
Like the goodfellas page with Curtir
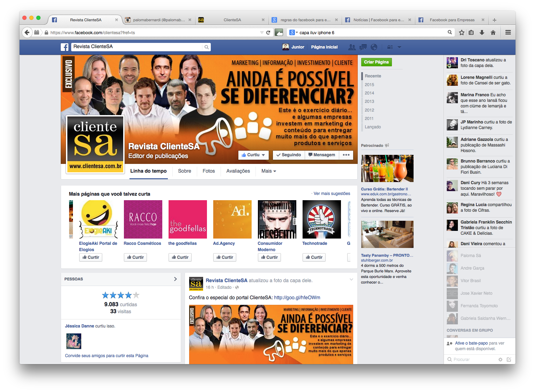point(180,257)
